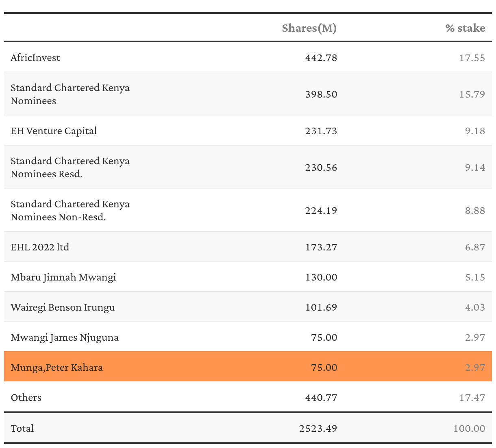Select the EH Venture Capital row
The width and height of the screenshot is (496, 448).
click(54, 131)
